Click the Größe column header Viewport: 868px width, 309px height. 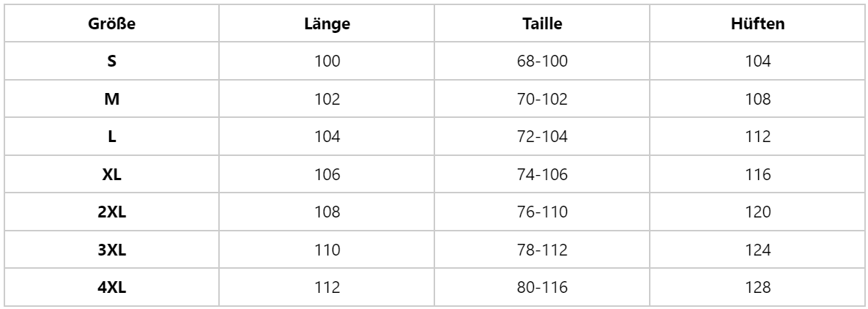click(x=112, y=25)
